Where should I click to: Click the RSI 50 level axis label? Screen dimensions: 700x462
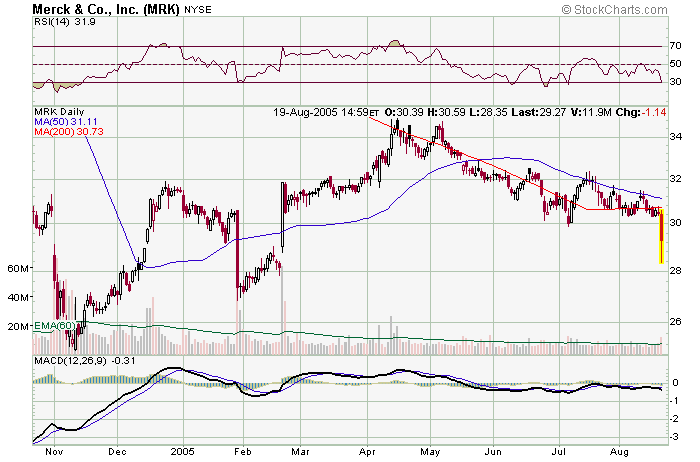click(x=675, y=64)
